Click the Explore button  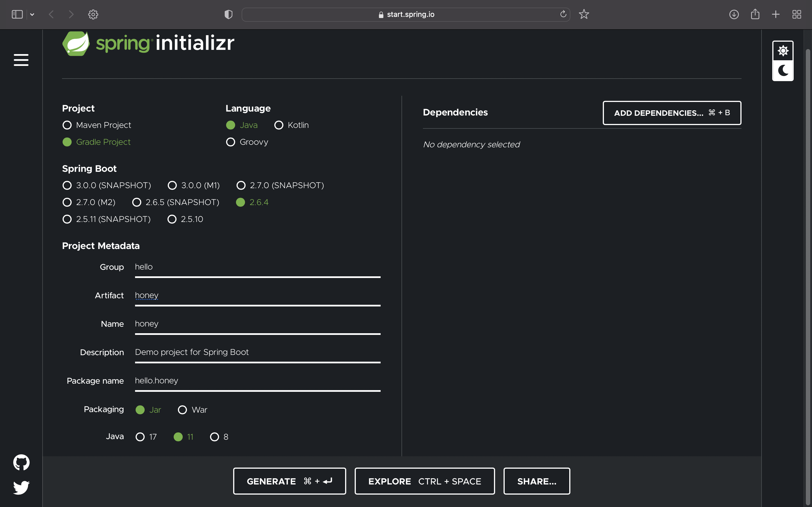click(424, 481)
